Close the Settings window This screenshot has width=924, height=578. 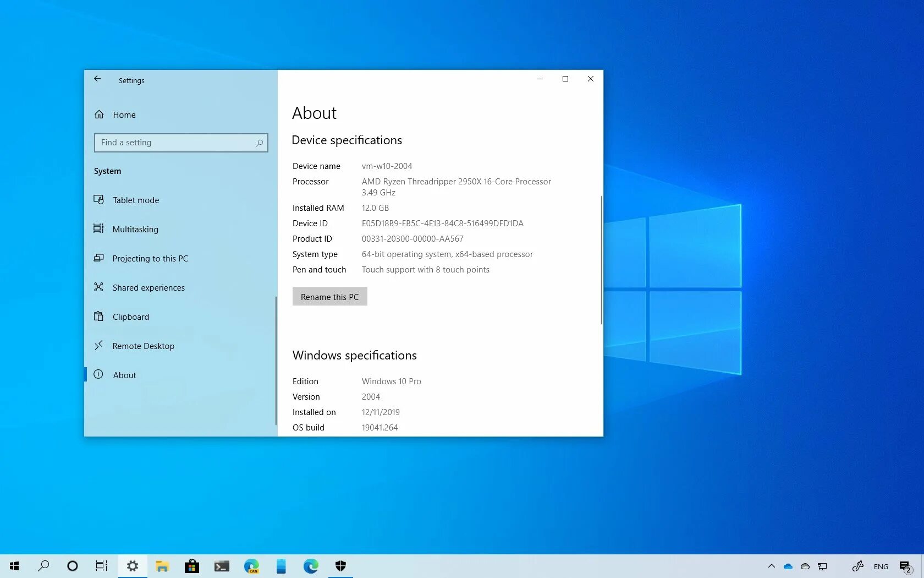(x=591, y=79)
